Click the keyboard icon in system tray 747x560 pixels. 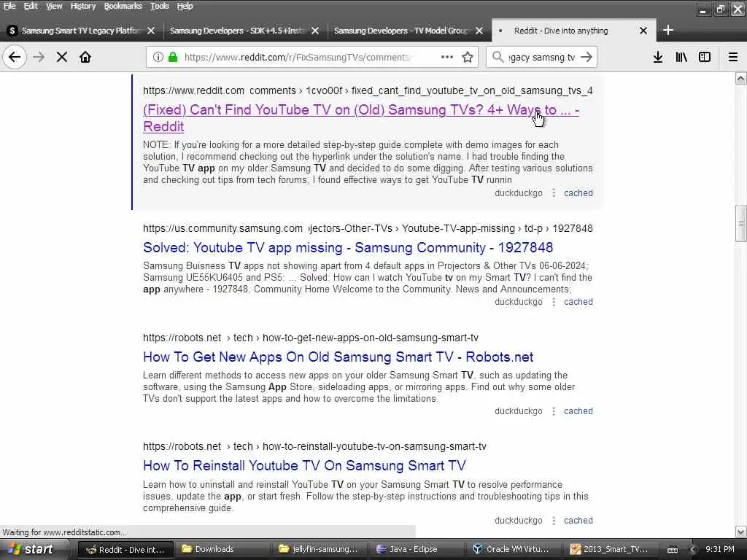pos(672,550)
